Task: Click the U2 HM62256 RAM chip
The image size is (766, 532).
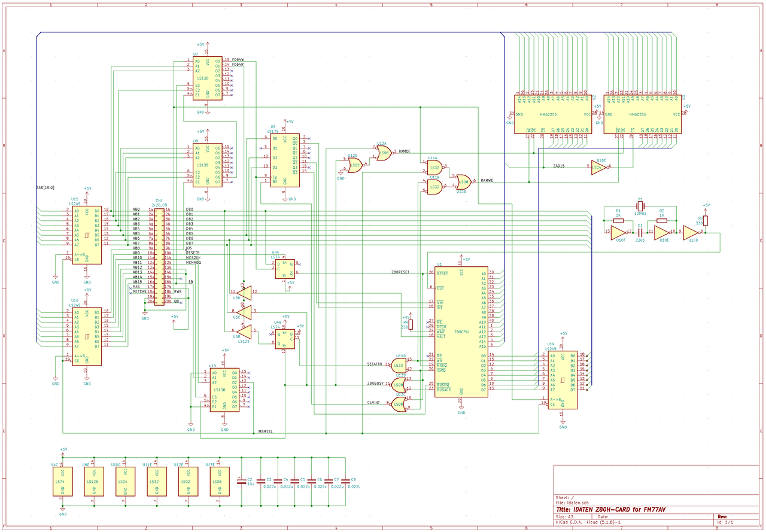Action: 552,114
